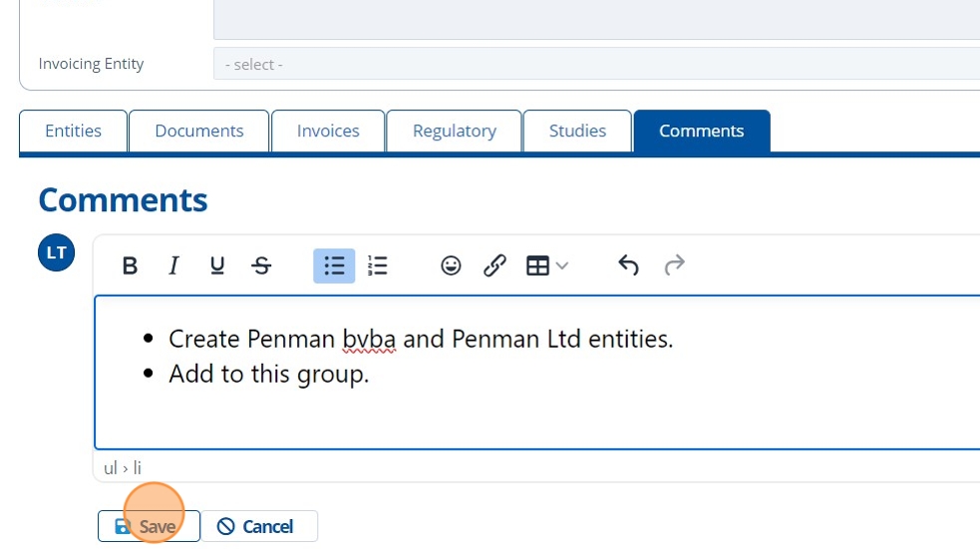This screenshot has width=980, height=549.
Task: Open the Documents tab
Action: pos(199,132)
